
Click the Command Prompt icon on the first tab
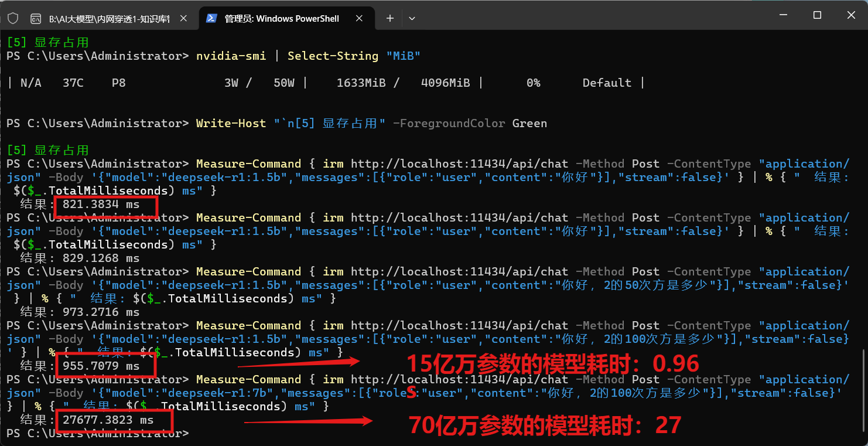coord(36,18)
